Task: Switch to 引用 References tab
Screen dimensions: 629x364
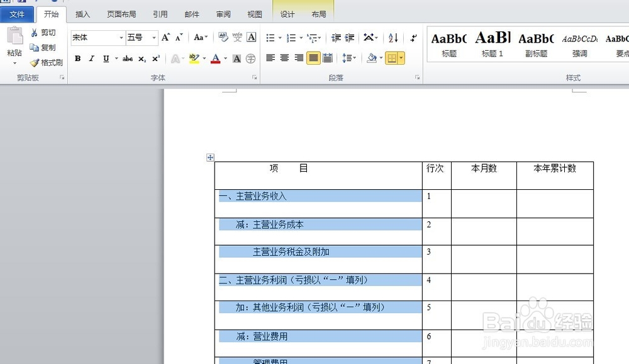Action: point(160,14)
